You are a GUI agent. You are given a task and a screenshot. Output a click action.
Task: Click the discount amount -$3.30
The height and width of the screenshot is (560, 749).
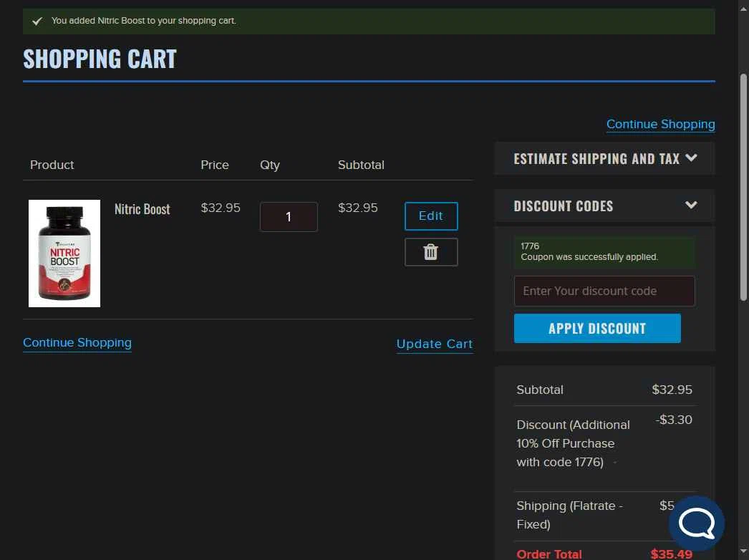[x=674, y=420]
